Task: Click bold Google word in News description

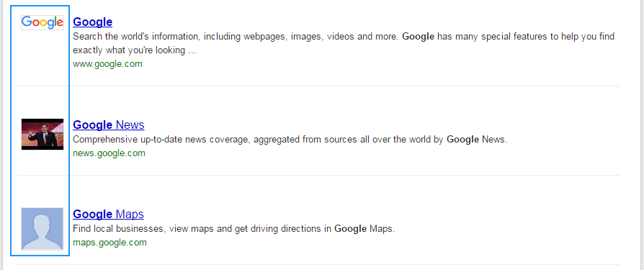Action: (463, 140)
